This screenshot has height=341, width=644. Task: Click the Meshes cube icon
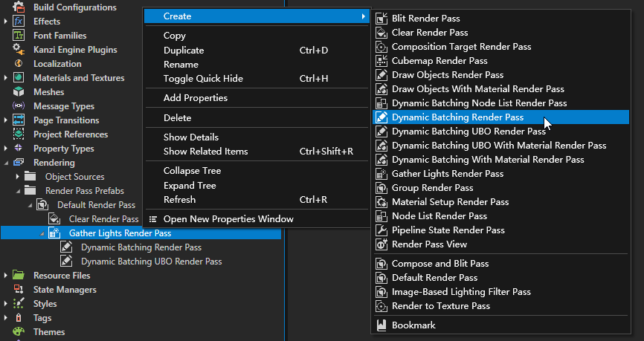19,92
